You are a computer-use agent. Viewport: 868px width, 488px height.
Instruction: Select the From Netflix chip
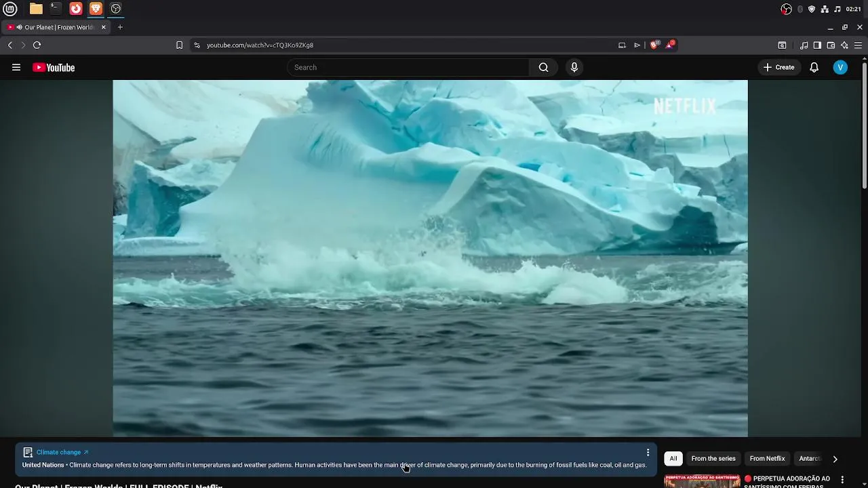(767, 459)
